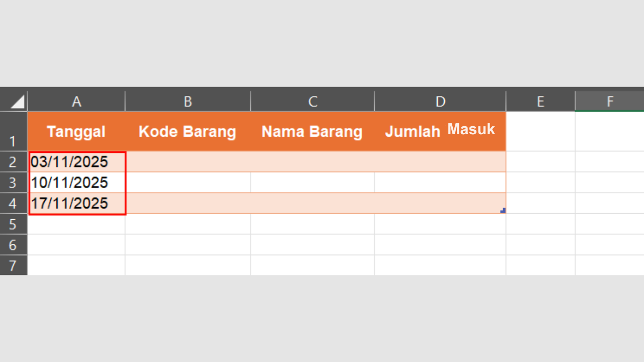Screen dimensions: 644x362
Task: Click the Kode Barang header cell
Action: tap(187, 131)
